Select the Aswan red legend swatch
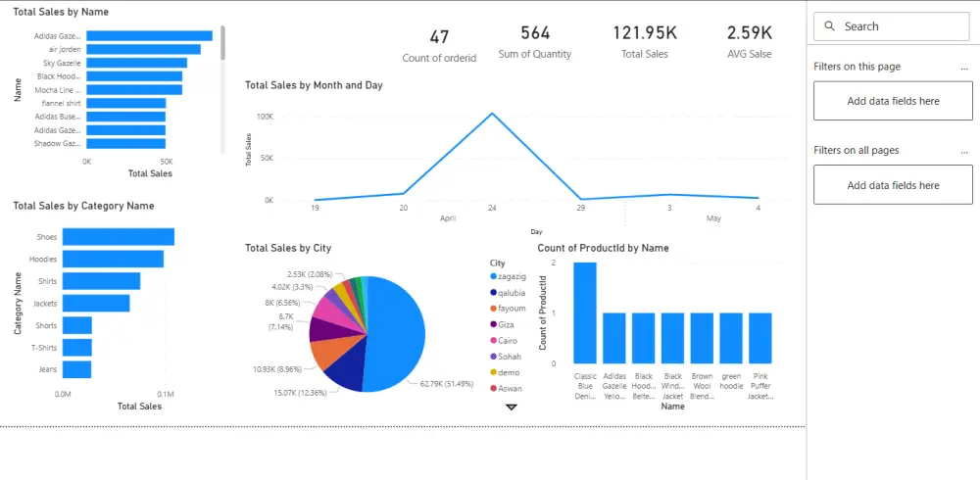980x480 pixels. pos(494,389)
